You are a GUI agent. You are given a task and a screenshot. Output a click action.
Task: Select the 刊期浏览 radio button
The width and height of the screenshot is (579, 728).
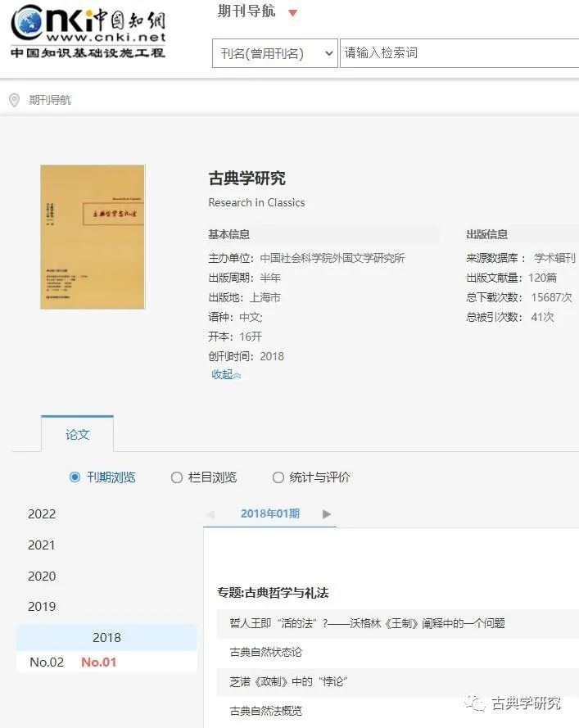click(75, 477)
